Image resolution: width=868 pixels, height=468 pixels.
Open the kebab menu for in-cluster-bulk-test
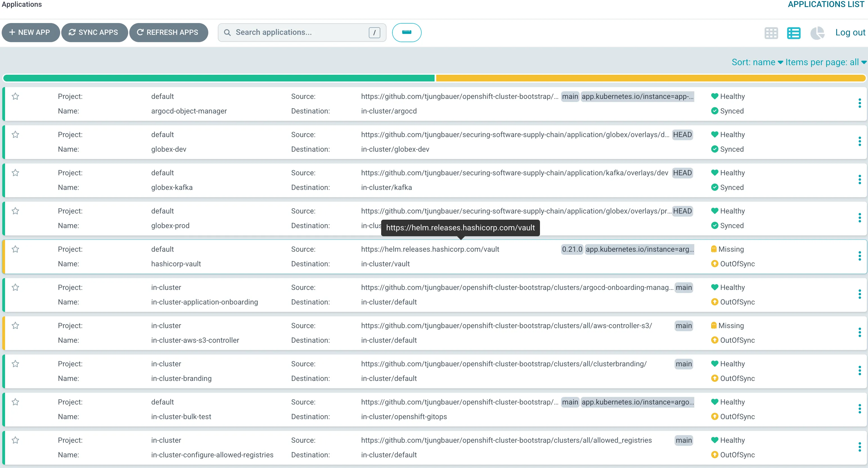(x=860, y=409)
